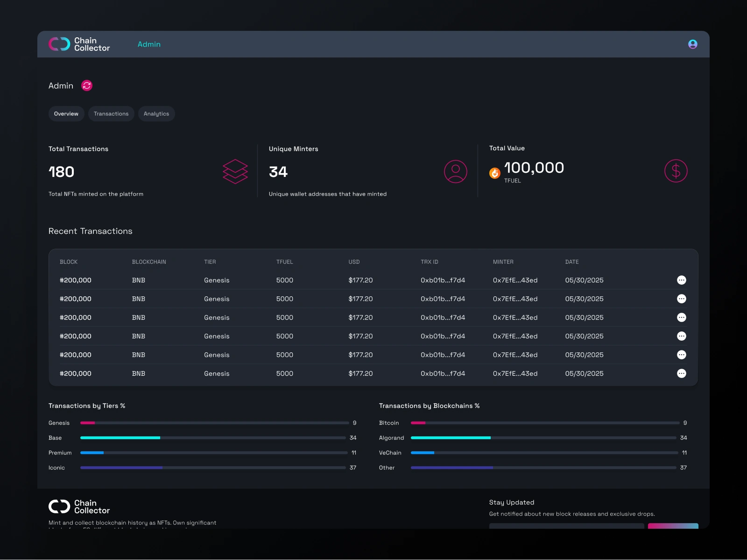Switch to the Overview tab

(66, 114)
